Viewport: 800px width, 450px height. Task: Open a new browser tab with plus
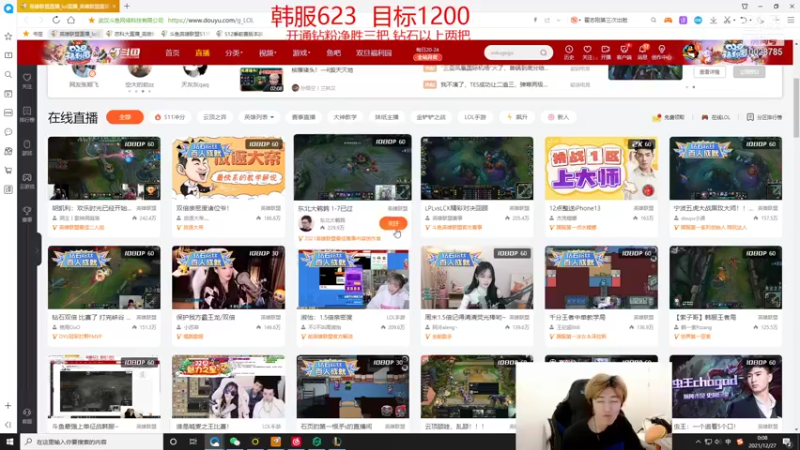pos(127,6)
